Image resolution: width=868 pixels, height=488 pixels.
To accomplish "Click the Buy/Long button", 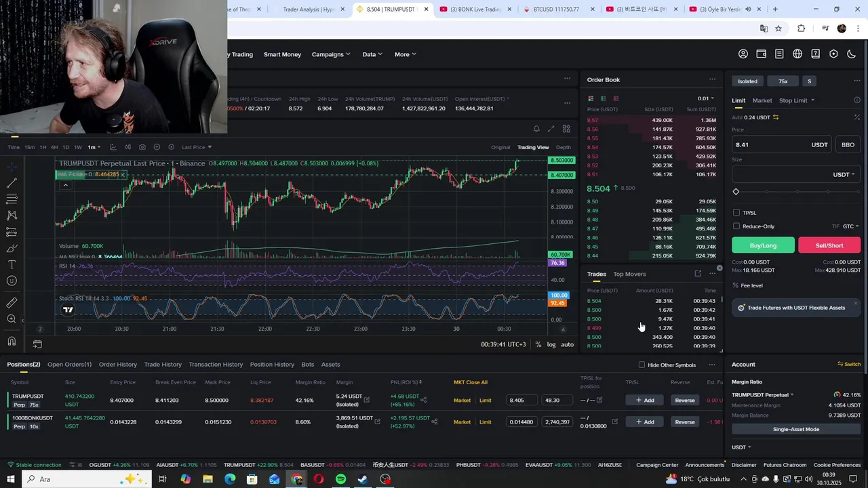I will coord(763,245).
